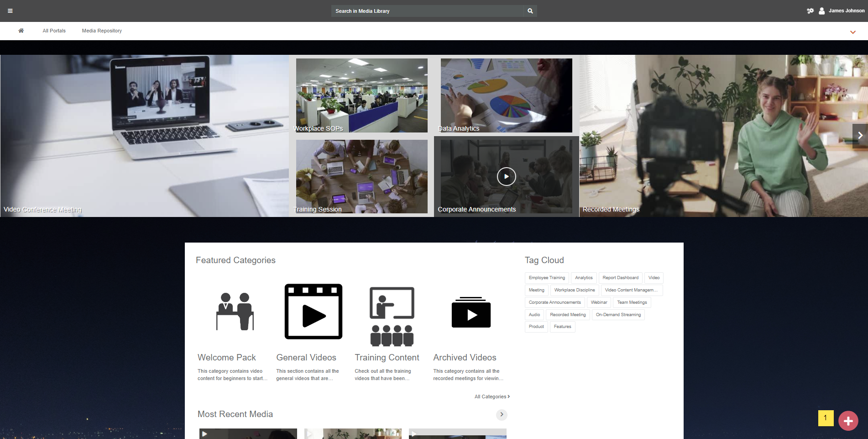Open the Workplace SOPs thumbnail
Image resolution: width=868 pixels, height=439 pixels.
pos(361,95)
